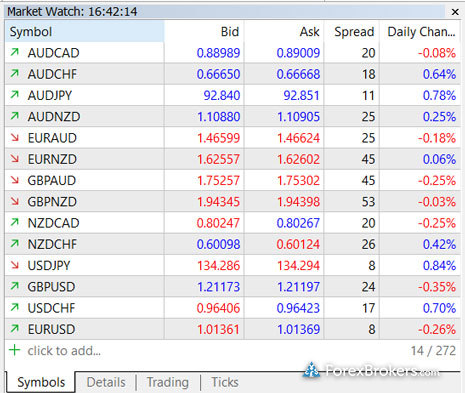Click the AUDCHF ask price 0.66668
Image resolution: width=465 pixels, height=393 pixels.
298,74
